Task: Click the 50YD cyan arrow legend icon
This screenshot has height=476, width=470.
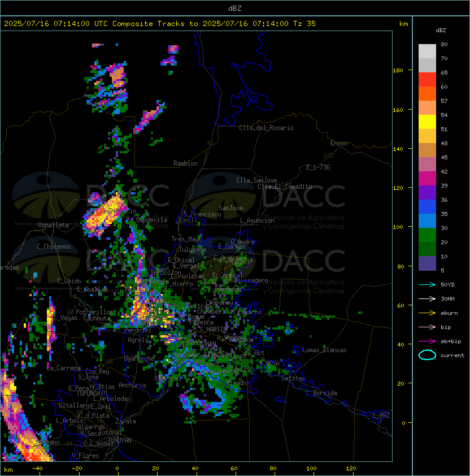Action: click(x=427, y=285)
